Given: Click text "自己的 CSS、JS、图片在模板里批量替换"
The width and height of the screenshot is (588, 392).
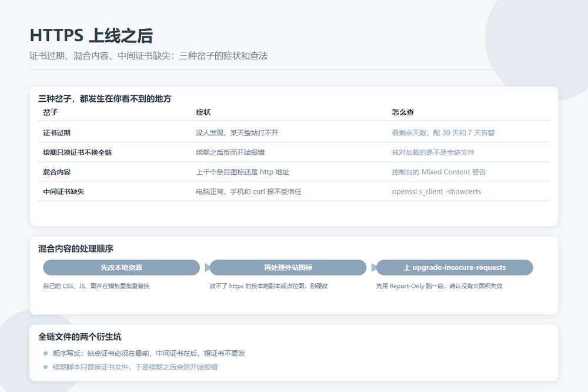Looking at the screenshot, I should [x=96, y=286].
